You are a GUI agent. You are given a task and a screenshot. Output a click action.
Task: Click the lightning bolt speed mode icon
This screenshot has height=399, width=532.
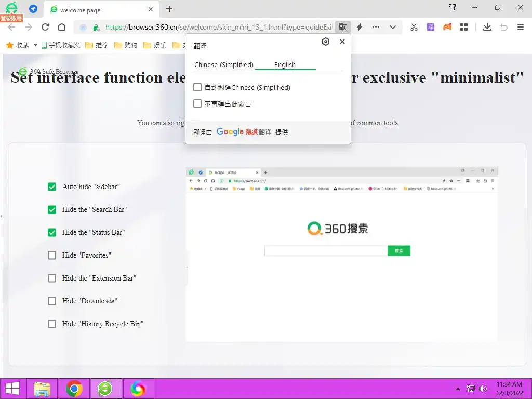click(360, 27)
